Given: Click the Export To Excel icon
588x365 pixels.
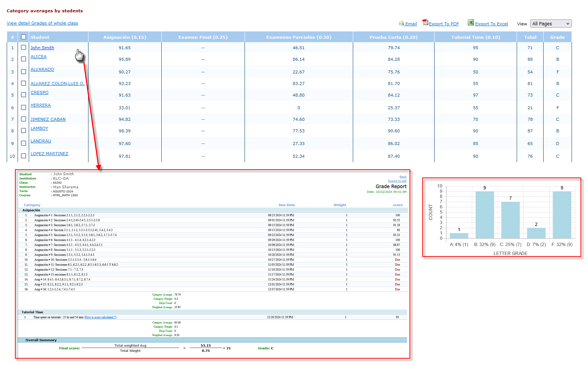Looking at the screenshot, I should click(471, 23).
